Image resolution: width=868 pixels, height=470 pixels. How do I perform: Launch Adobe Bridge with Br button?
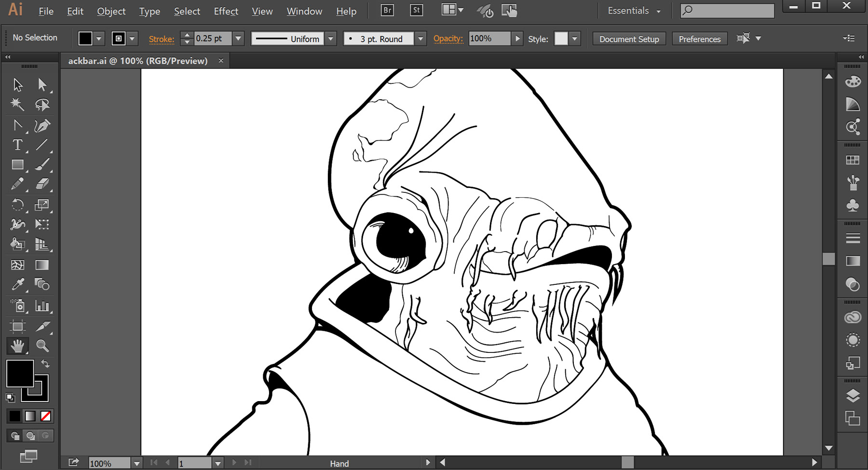tap(387, 10)
